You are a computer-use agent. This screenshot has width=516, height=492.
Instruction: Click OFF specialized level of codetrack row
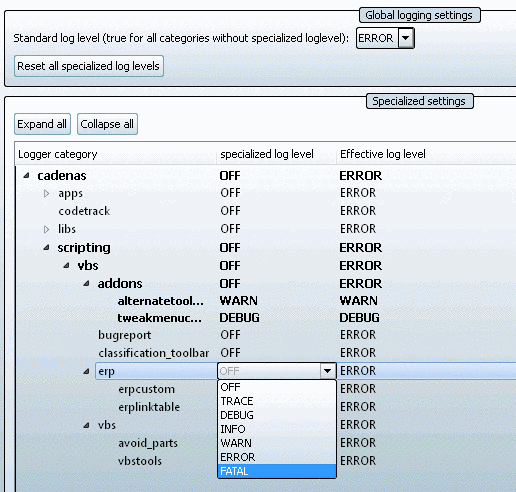230,211
